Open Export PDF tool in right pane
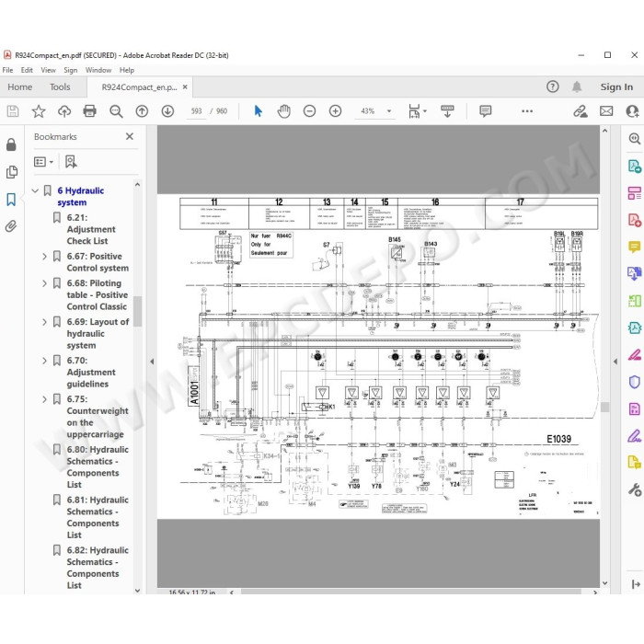 pos(635,167)
